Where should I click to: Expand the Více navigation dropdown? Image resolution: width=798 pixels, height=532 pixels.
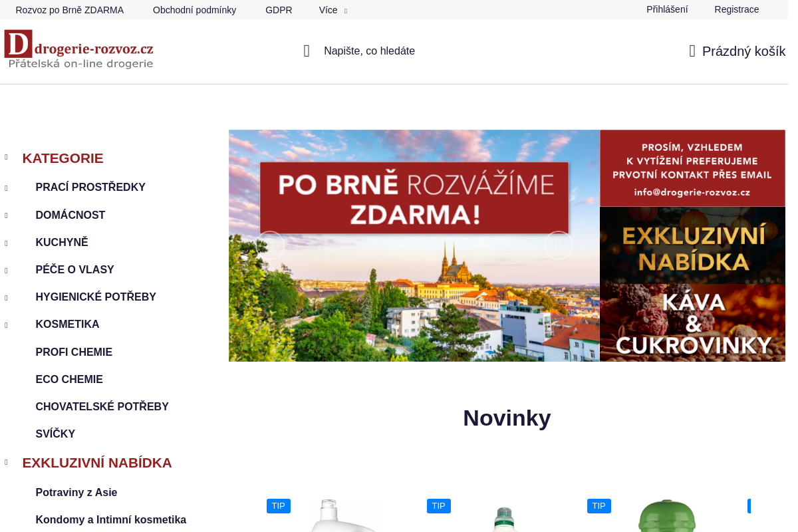click(x=332, y=10)
